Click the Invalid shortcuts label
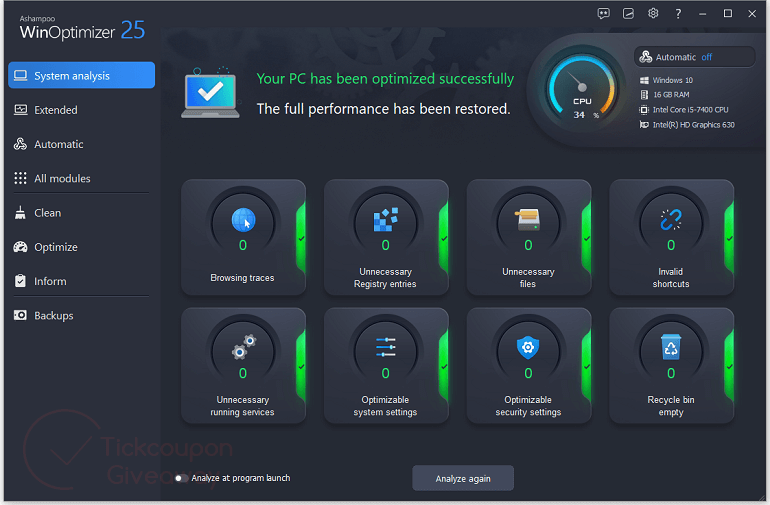The height and width of the screenshot is (505, 770). point(671,278)
